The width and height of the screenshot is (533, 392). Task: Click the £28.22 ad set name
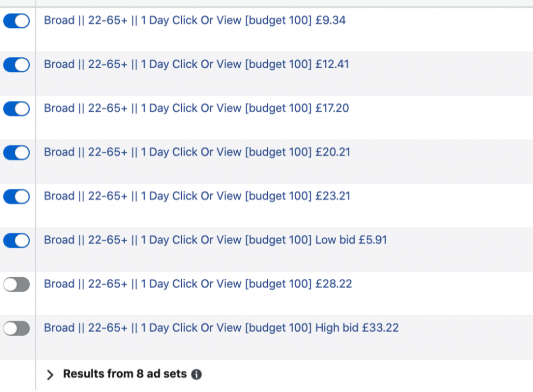click(x=198, y=284)
